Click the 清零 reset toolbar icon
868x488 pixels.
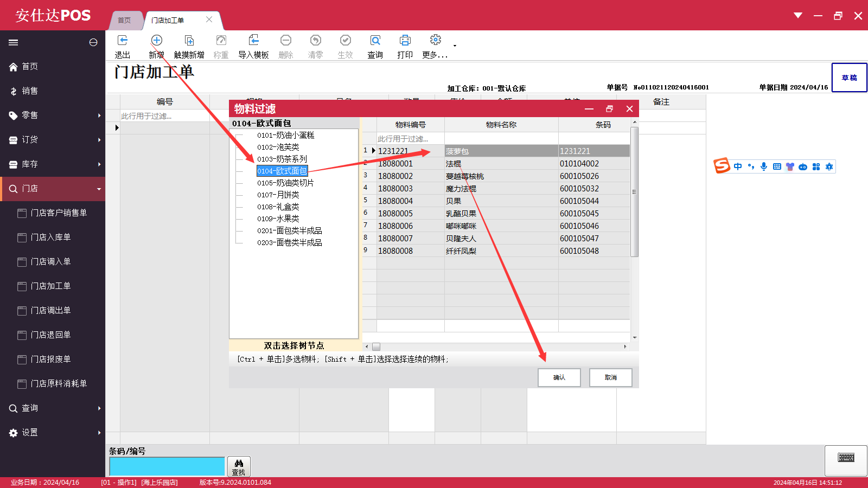click(x=316, y=41)
